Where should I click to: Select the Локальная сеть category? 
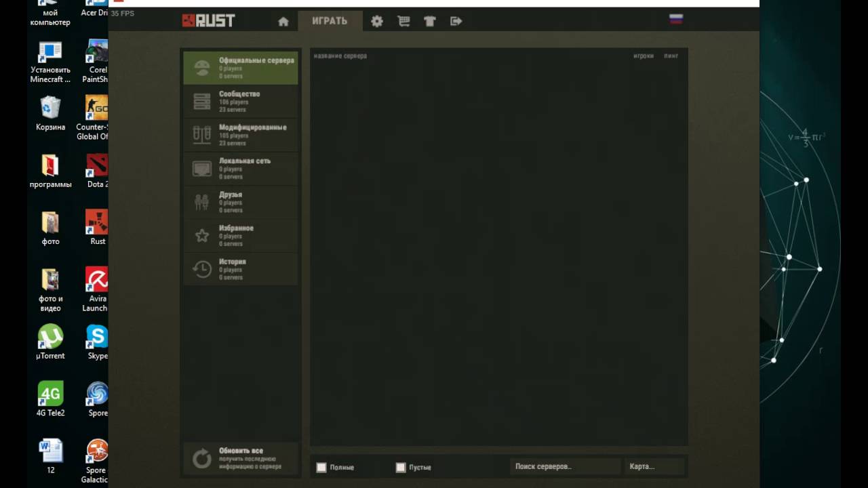click(x=241, y=169)
